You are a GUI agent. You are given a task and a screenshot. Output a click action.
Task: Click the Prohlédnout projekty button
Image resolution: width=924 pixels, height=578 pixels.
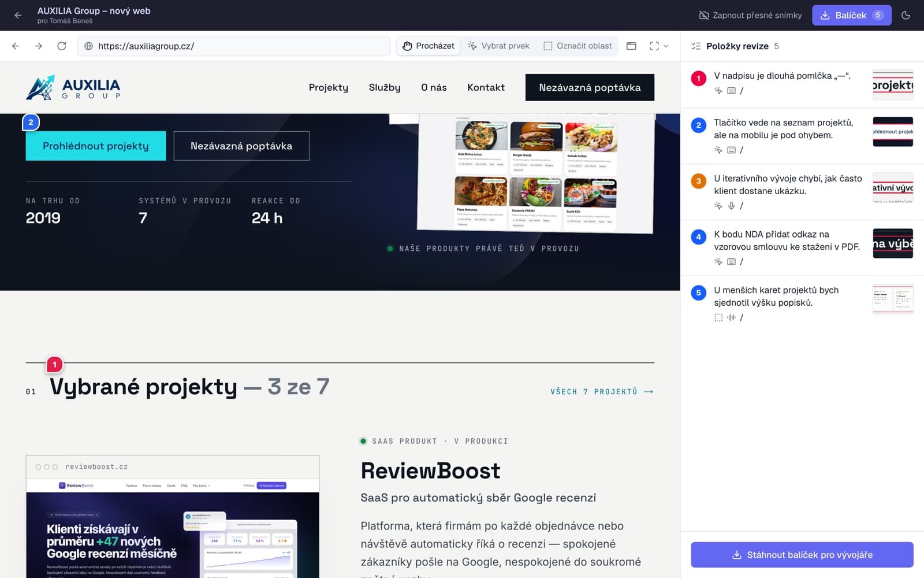click(x=96, y=146)
